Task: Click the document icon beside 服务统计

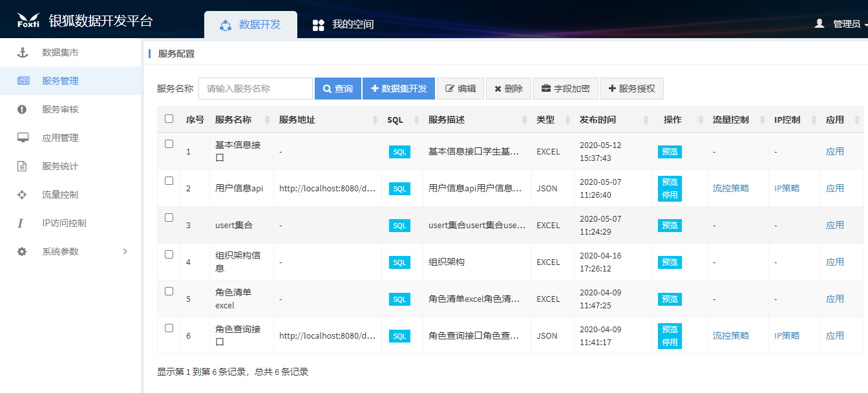Action: 22,166
